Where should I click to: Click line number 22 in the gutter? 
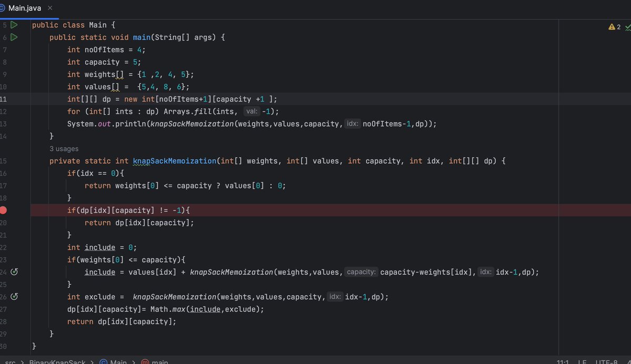coord(3,247)
